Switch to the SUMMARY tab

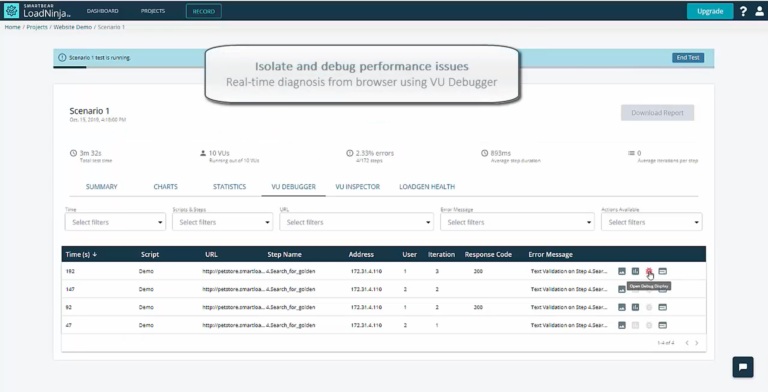coord(101,187)
